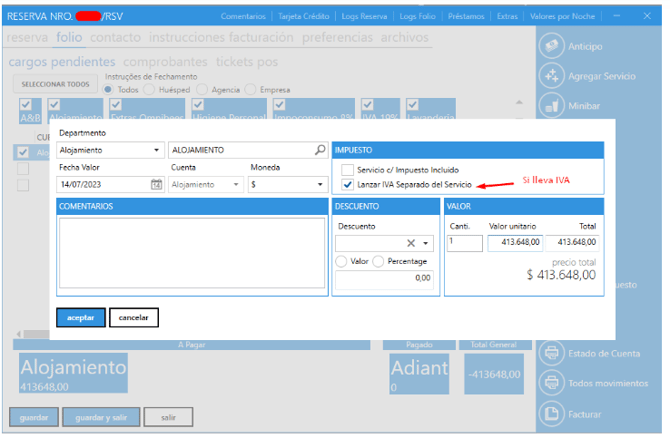Expand the Department dropdown showing Alojamiento

pos(157,150)
